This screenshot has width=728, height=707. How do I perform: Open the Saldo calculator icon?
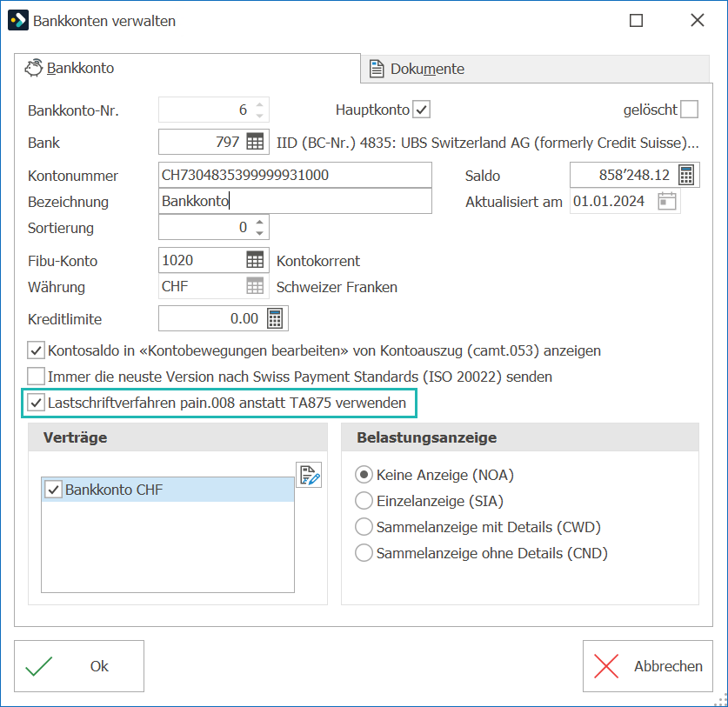[x=686, y=175]
